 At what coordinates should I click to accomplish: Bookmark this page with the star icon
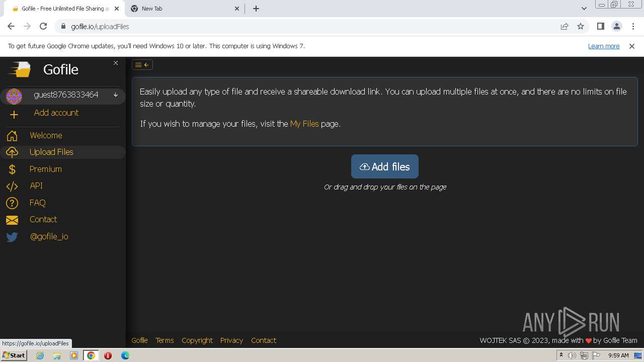point(581,27)
